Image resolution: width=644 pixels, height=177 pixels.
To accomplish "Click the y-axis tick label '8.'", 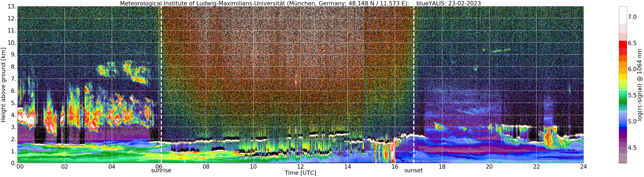I will tap(14, 67).
